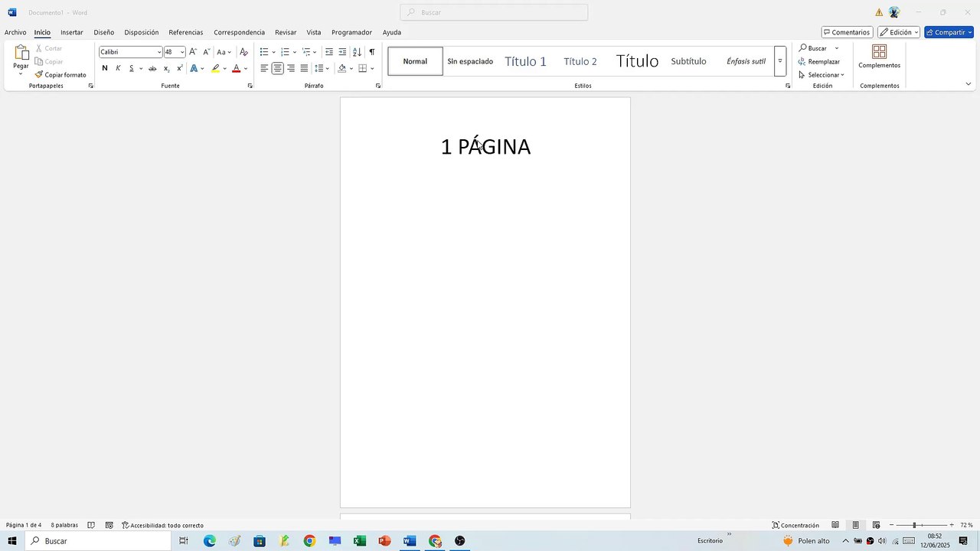Increase font size with grow icon
Image resolution: width=980 pixels, height=551 pixels.
(x=193, y=52)
